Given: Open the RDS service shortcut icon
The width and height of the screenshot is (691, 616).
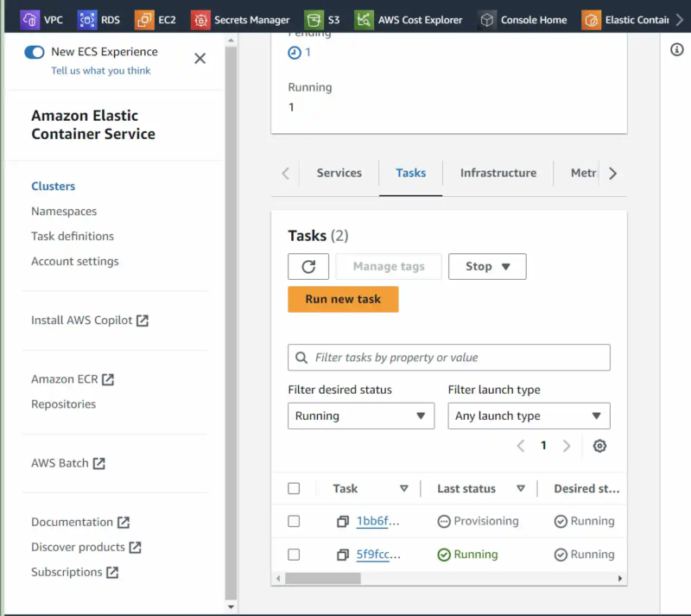Looking at the screenshot, I should (x=87, y=20).
